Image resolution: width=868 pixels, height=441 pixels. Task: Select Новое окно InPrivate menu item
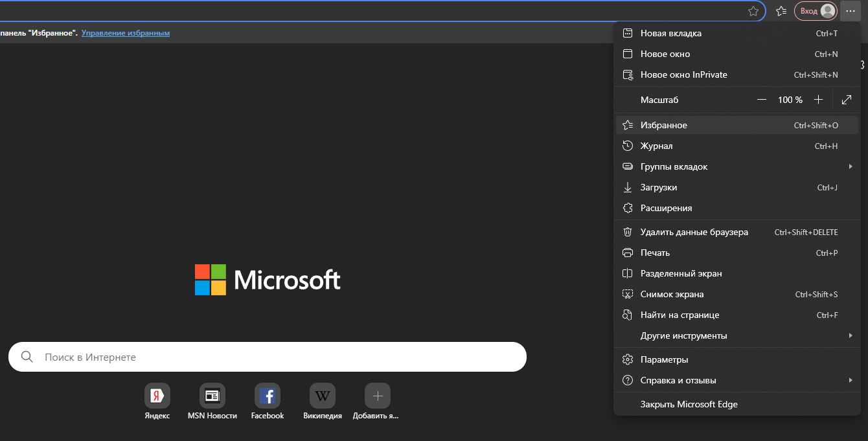tap(683, 74)
